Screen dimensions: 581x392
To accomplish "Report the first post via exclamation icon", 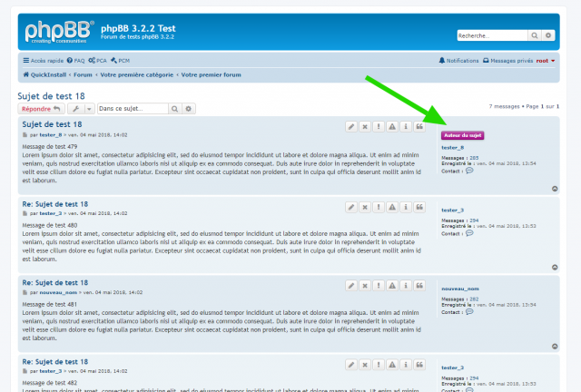I will [379, 127].
